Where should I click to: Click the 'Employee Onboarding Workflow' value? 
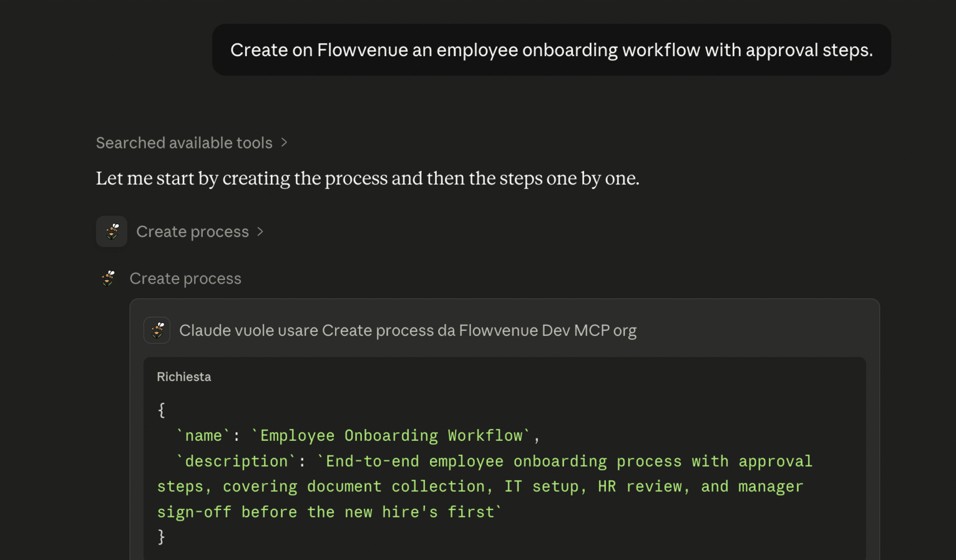391,435
